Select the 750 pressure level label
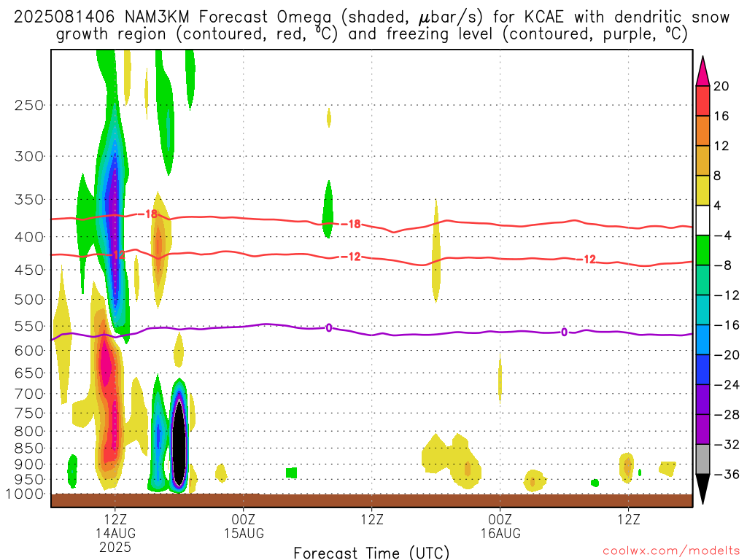Screen dimensions: 747x560 pos(29,413)
